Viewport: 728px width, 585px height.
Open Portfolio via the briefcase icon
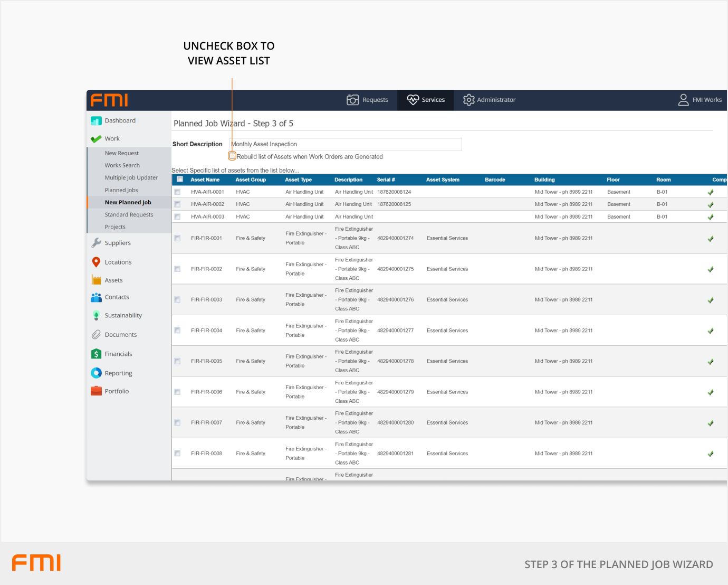point(96,391)
